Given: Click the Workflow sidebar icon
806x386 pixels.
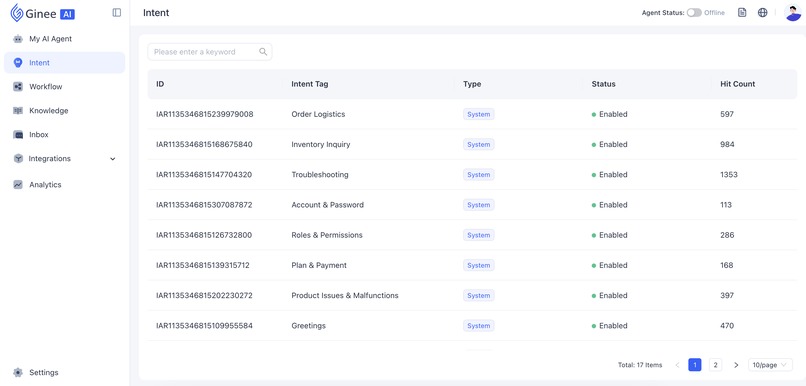Looking at the screenshot, I should coord(18,87).
